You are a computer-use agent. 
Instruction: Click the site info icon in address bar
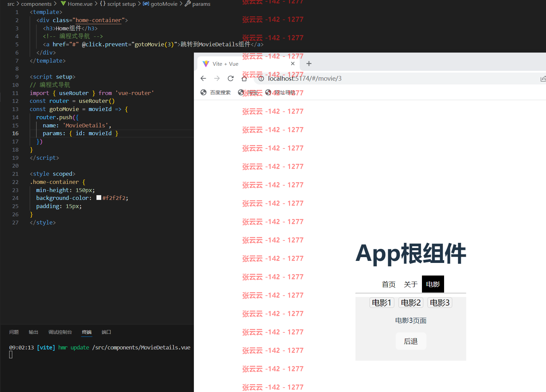coord(261,79)
